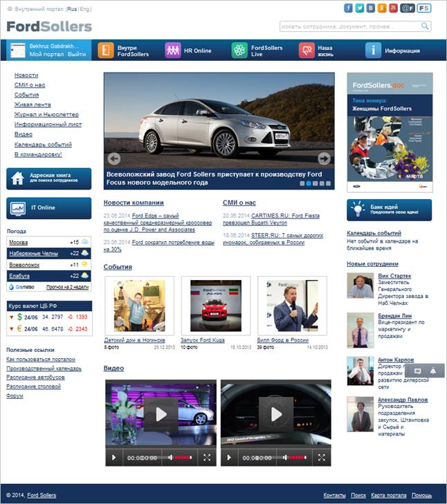Screen dimensions: 447x504
Task: Click the green FordSollers Live icon
Action: tap(239, 50)
